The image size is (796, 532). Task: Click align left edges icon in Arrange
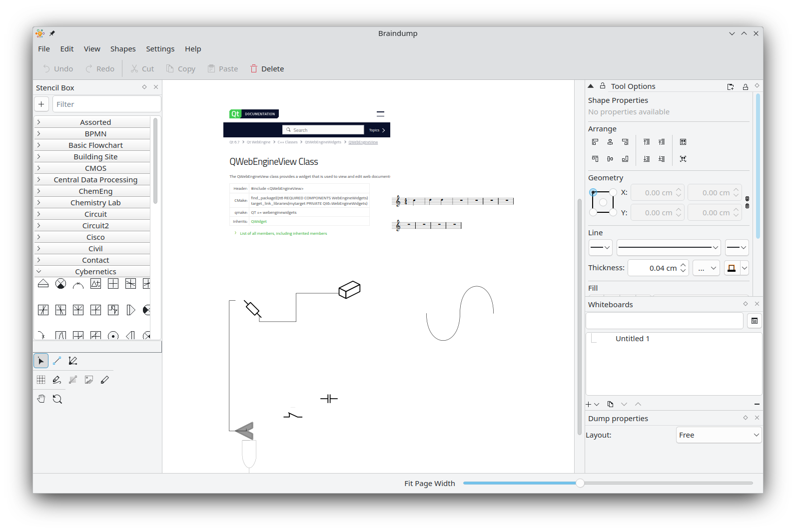point(595,142)
